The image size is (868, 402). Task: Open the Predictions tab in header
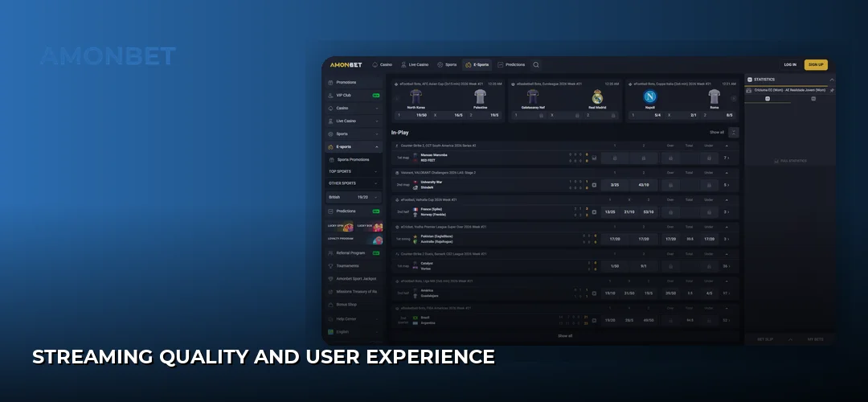(x=511, y=65)
